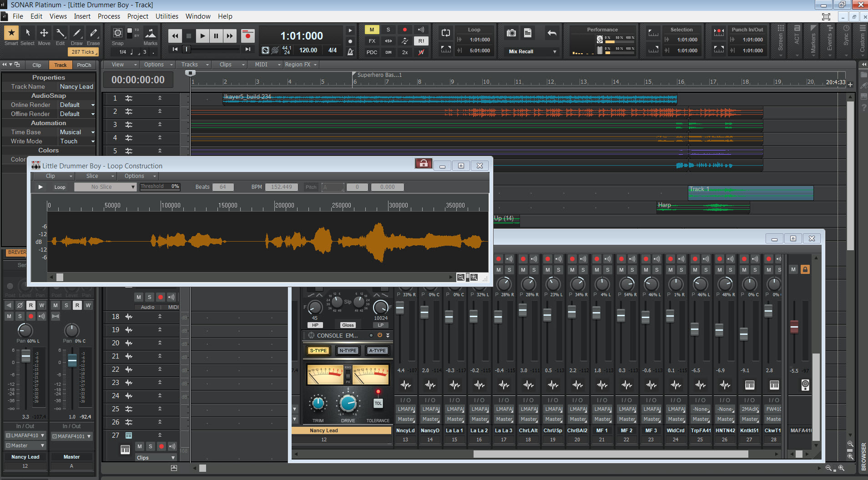Toggle the HP filter button
868x480 pixels.
pos(315,325)
